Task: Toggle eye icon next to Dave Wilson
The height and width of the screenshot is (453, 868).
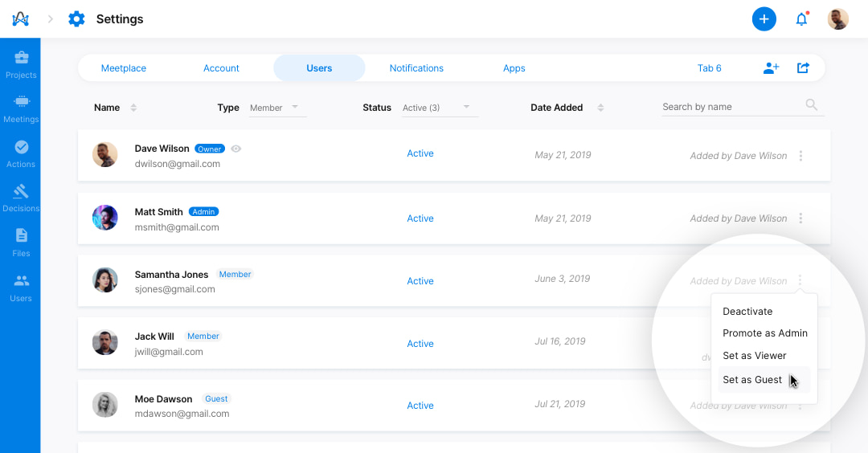Action: pos(235,149)
